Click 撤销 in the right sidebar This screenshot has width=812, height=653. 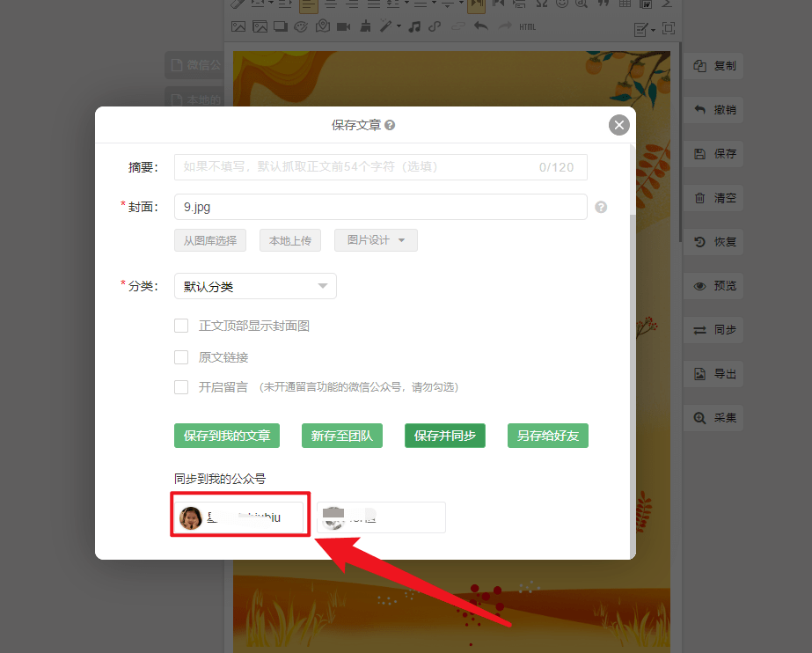point(713,110)
